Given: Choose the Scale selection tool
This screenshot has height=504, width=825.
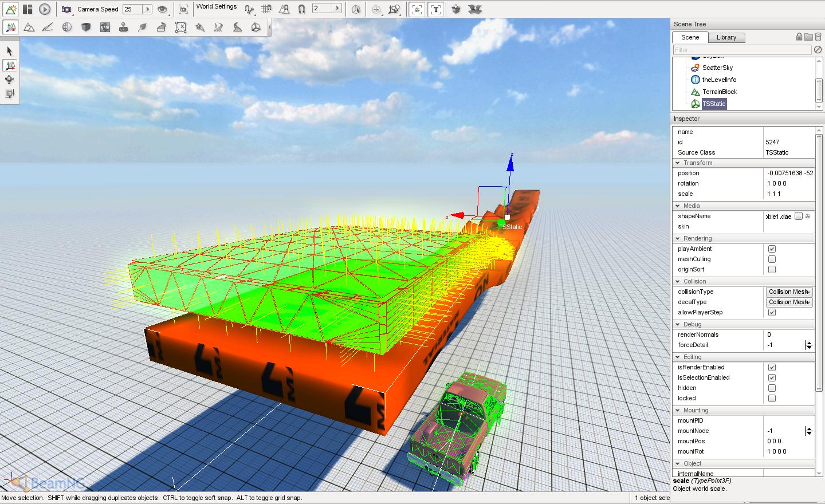Looking at the screenshot, I should (x=10, y=93).
